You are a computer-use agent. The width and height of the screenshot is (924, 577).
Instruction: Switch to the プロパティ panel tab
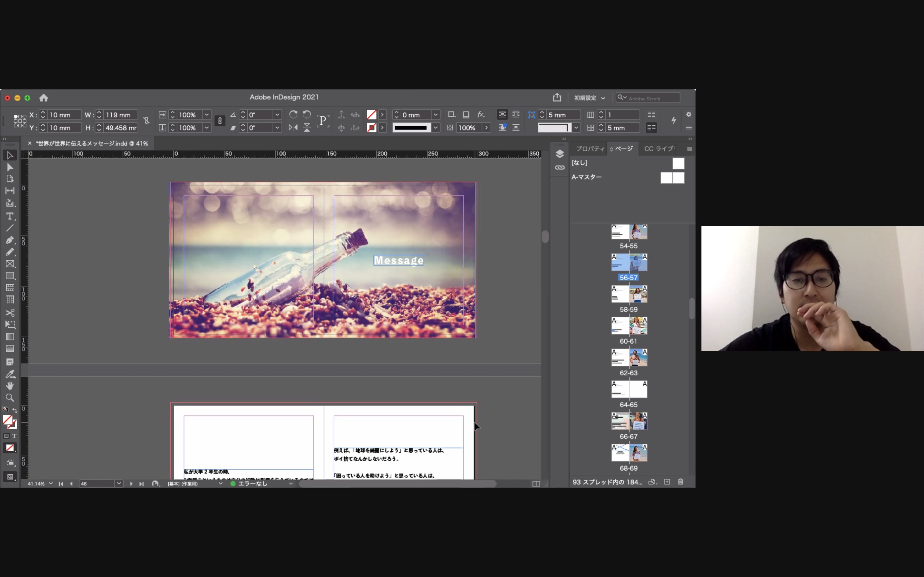point(590,149)
